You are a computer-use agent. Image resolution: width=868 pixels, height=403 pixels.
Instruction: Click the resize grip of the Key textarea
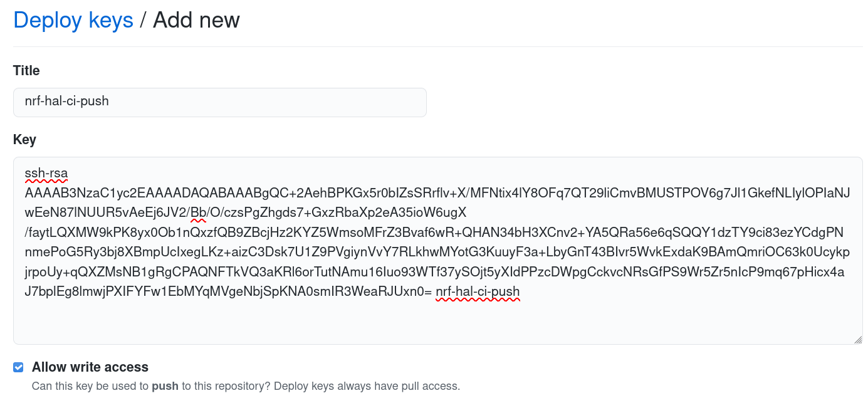tap(859, 339)
